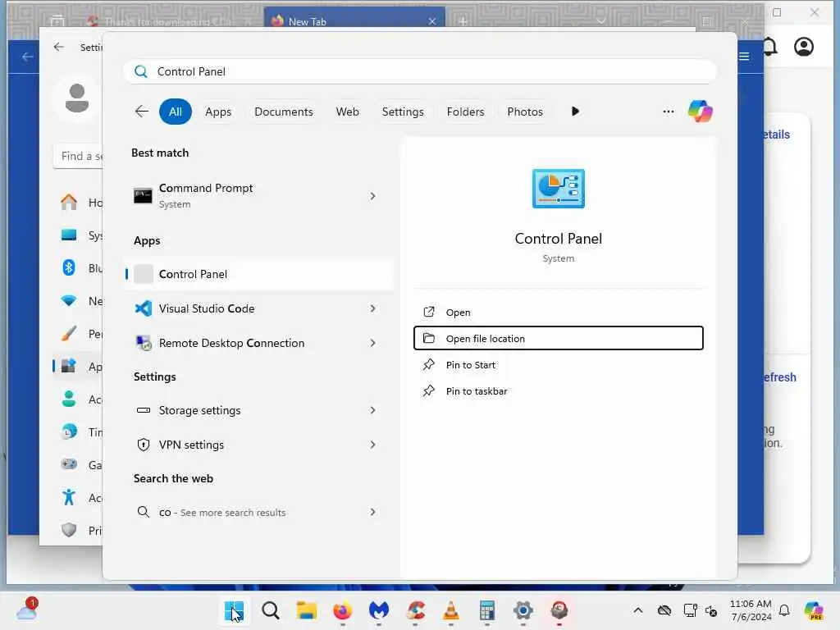Open the three-dots options in search panel
The image size is (840, 630).
click(x=668, y=112)
